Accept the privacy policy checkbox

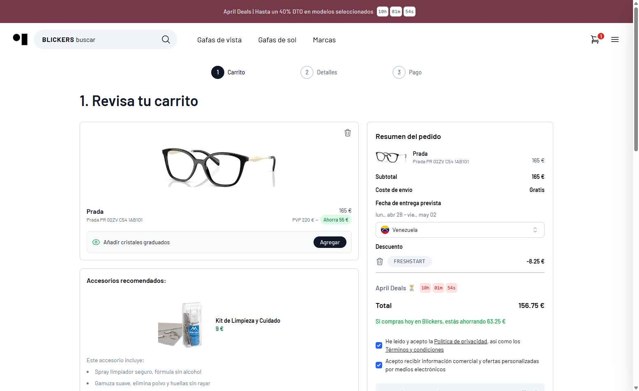(379, 345)
